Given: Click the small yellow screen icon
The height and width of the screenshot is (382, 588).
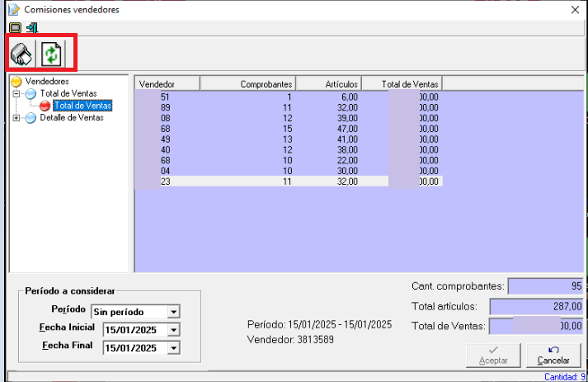Looking at the screenshot, I should (x=15, y=27).
